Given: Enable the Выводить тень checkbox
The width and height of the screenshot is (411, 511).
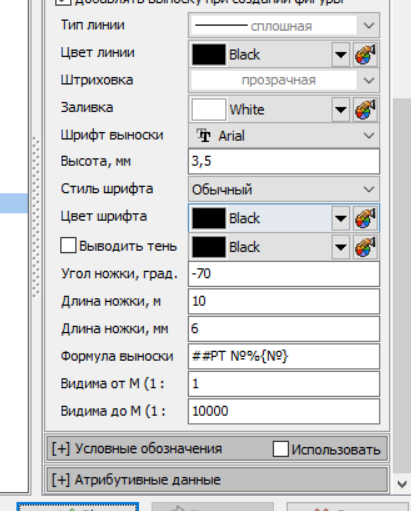Looking at the screenshot, I should pos(68,246).
